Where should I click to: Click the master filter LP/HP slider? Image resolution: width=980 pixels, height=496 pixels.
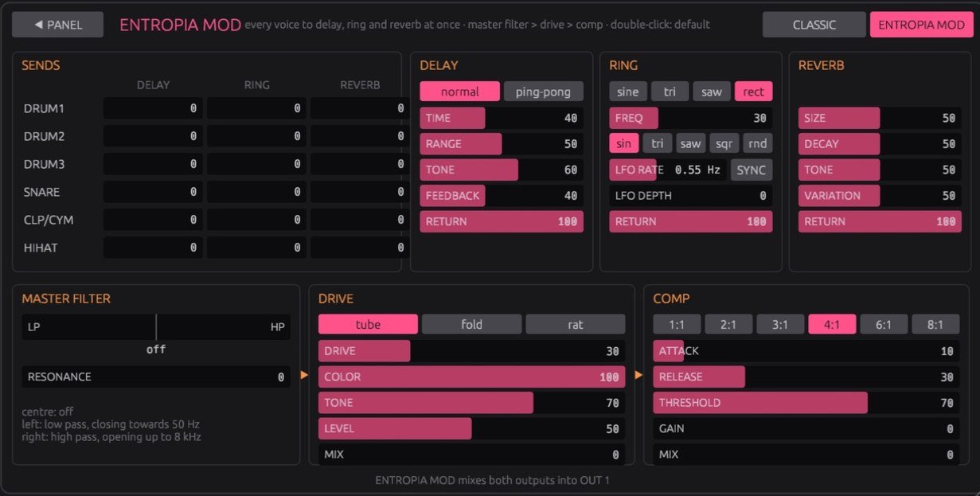pos(156,326)
